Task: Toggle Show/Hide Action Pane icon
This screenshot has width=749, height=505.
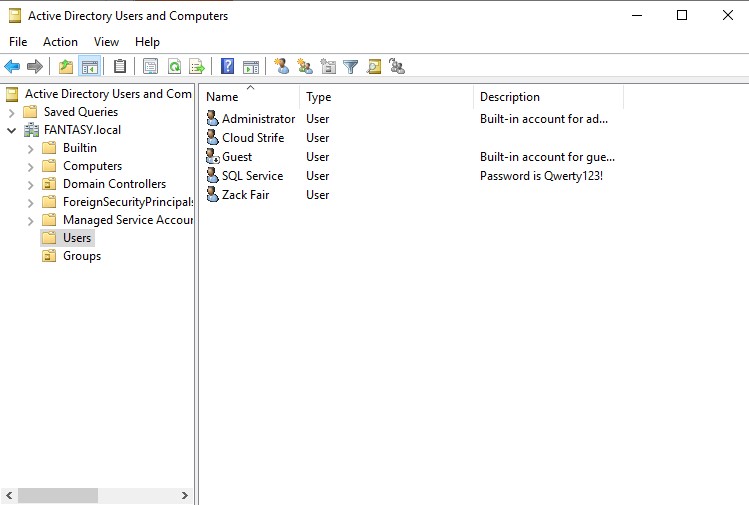Action: 251,67
